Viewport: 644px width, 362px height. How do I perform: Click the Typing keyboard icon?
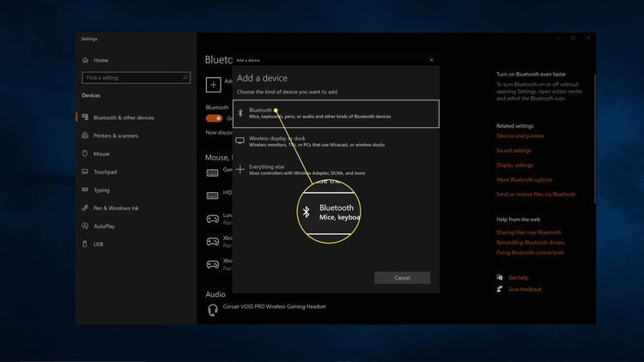(x=85, y=190)
